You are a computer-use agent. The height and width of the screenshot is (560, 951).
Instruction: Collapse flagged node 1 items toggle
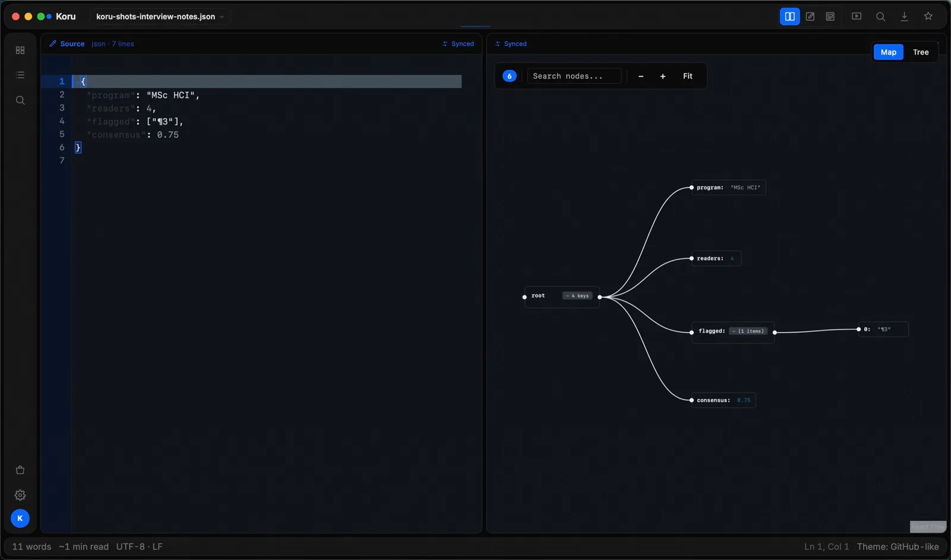pyautogui.click(x=748, y=331)
